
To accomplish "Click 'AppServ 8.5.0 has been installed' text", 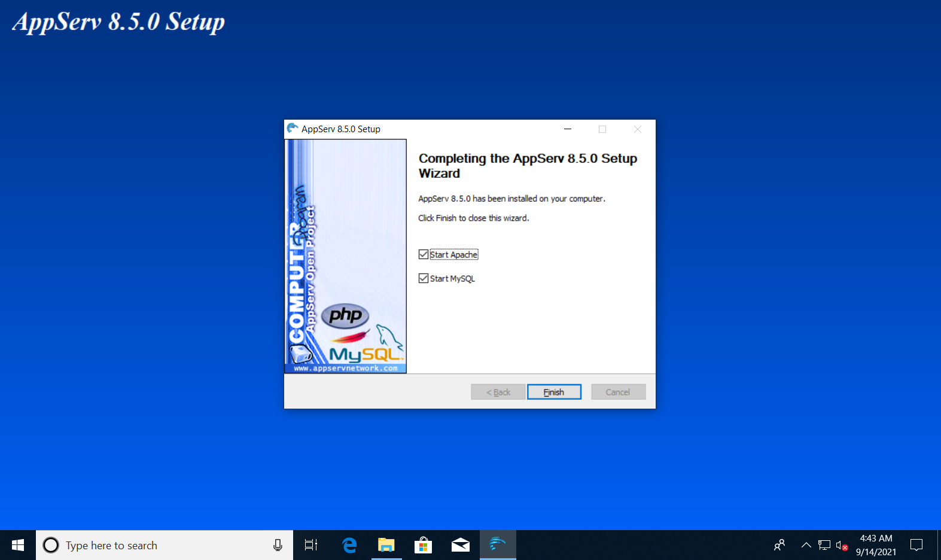I will coord(511,199).
